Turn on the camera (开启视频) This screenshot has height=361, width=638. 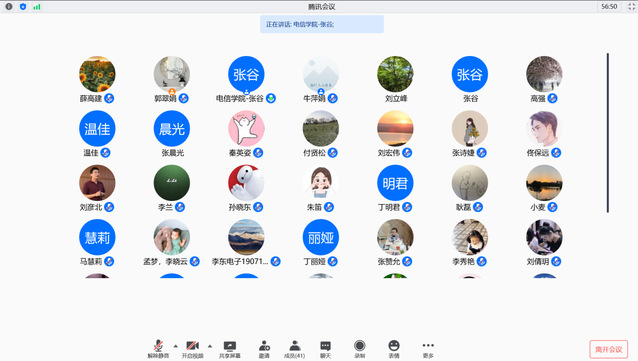click(192, 349)
